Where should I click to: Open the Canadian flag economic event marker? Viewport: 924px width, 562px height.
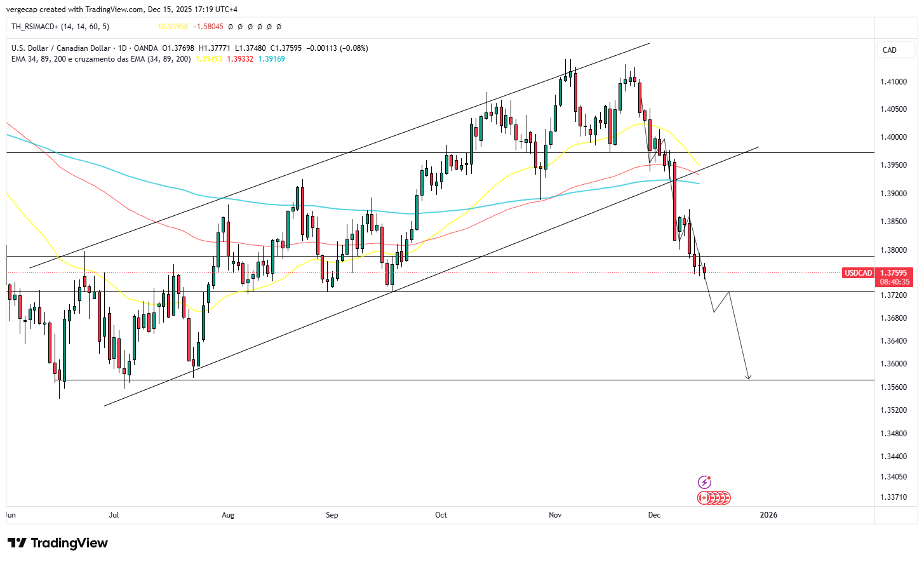[x=704, y=498]
